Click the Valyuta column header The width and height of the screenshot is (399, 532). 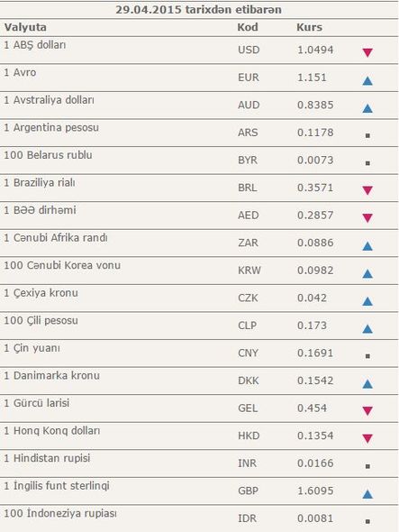pyautogui.click(x=25, y=27)
